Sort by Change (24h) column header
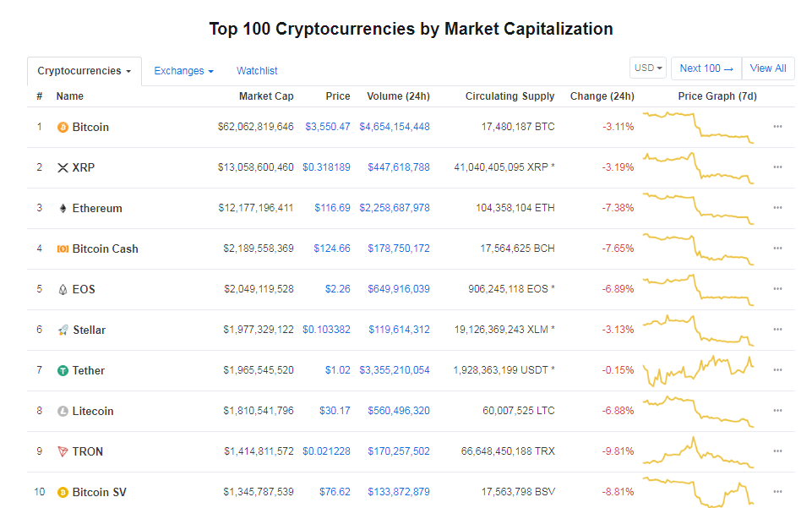This screenshot has width=812, height=508. click(602, 96)
